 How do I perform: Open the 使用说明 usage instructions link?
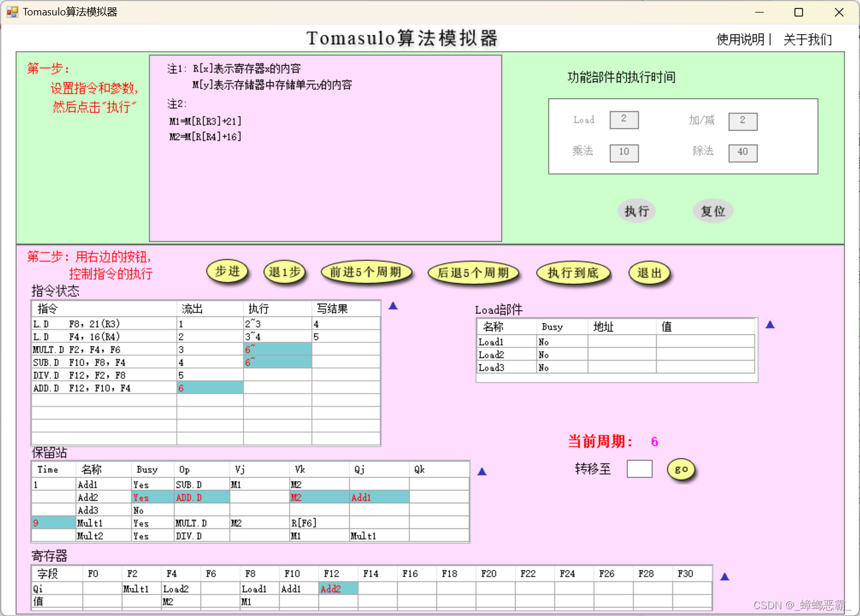coord(740,39)
